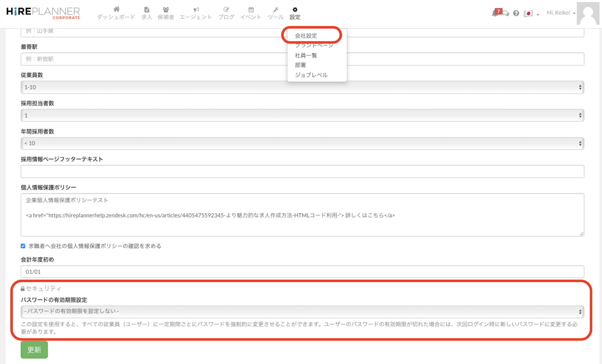Click the green 更新 button
Screen dimensions: 602x364
[34, 350]
